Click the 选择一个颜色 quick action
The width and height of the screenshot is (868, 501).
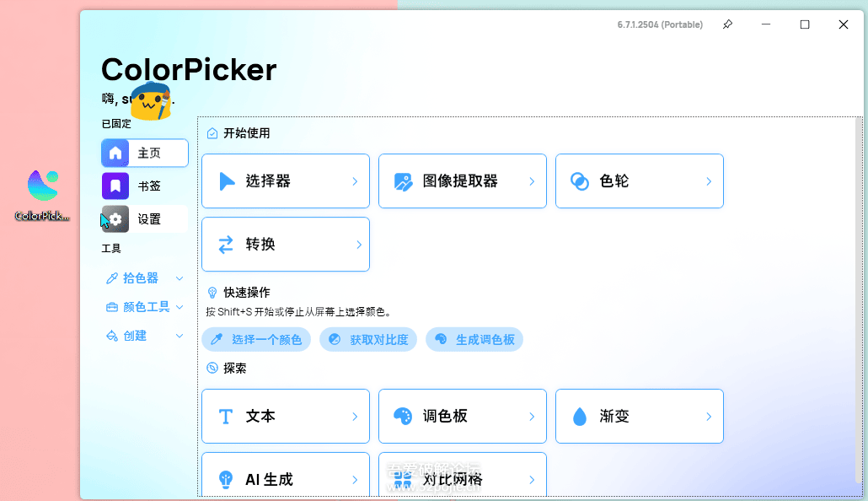[x=255, y=339]
